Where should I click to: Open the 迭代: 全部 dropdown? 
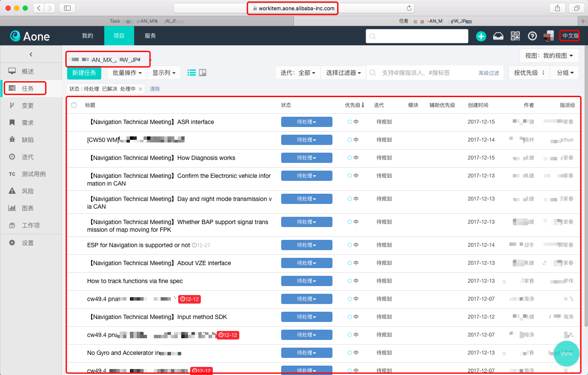tap(298, 73)
